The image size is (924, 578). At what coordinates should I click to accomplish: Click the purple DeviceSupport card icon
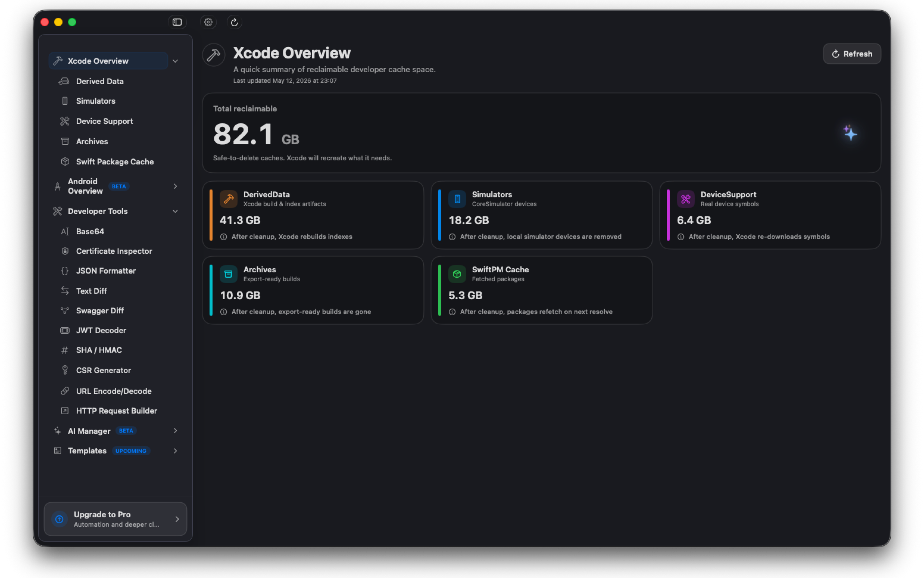point(686,199)
